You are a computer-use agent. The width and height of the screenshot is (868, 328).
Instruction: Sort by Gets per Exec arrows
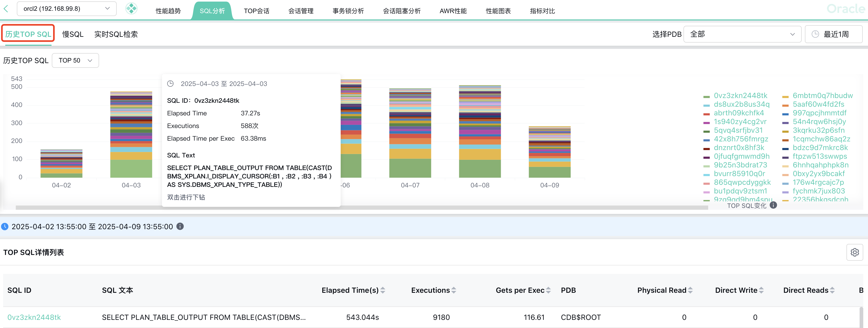548,290
